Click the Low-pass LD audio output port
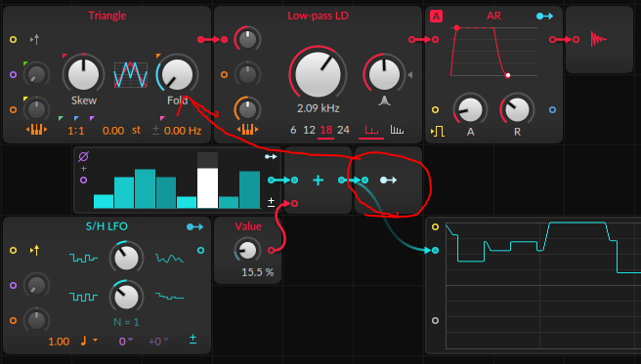 click(x=411, y=40)
